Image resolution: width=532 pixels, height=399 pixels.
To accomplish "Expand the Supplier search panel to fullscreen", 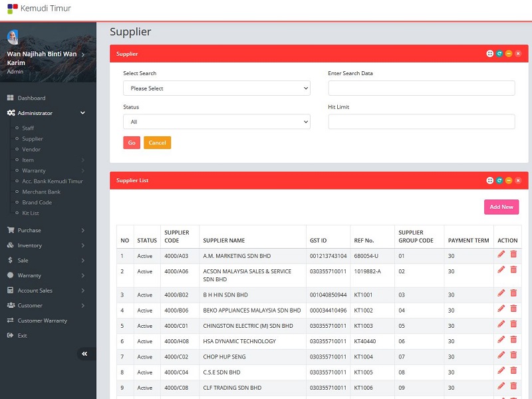I will pos(490,53).
